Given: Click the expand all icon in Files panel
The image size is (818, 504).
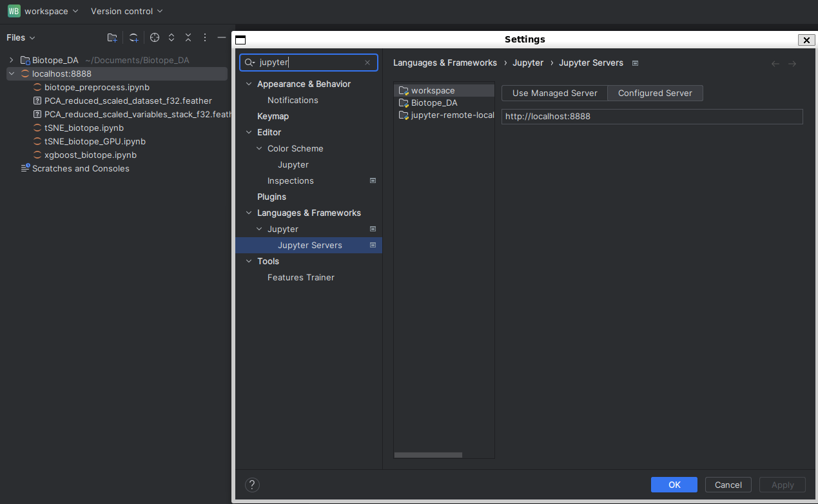Looking at the screenshot, I should 171,37.
